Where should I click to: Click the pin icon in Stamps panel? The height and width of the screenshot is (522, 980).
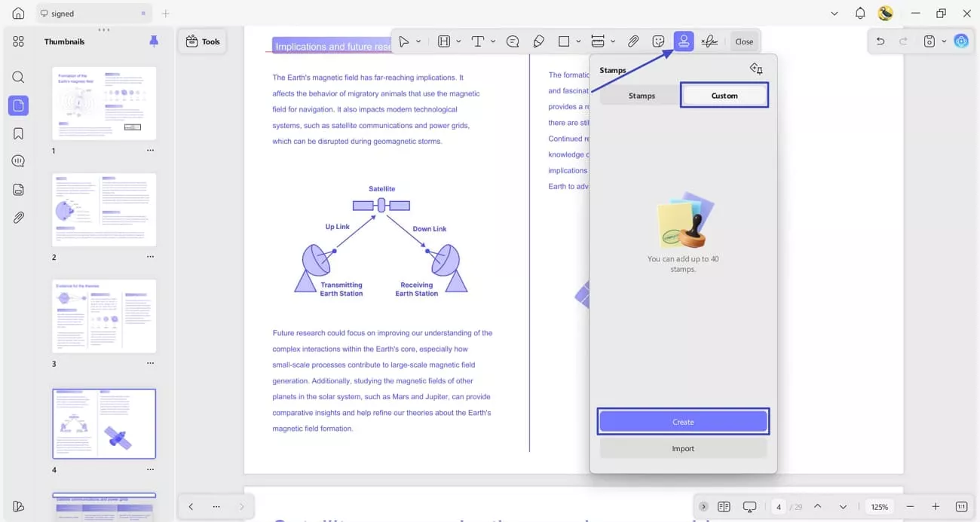point(756,69)
